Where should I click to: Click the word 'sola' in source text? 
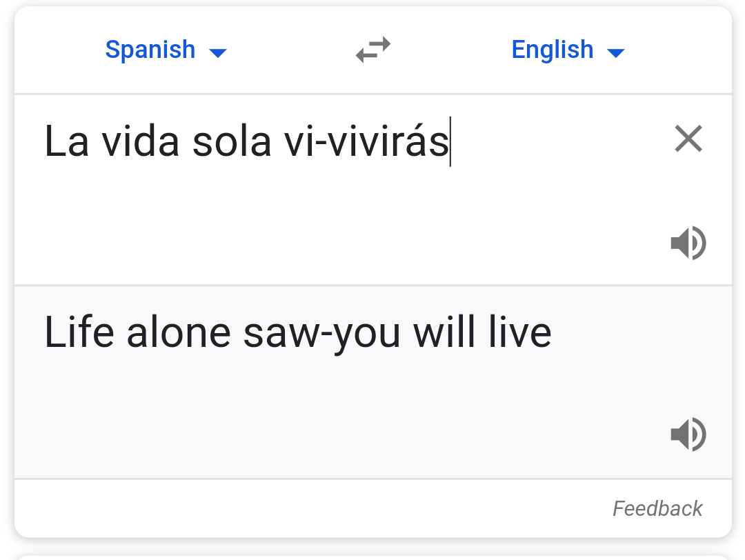pyautogui.click(x=231, y=142)
